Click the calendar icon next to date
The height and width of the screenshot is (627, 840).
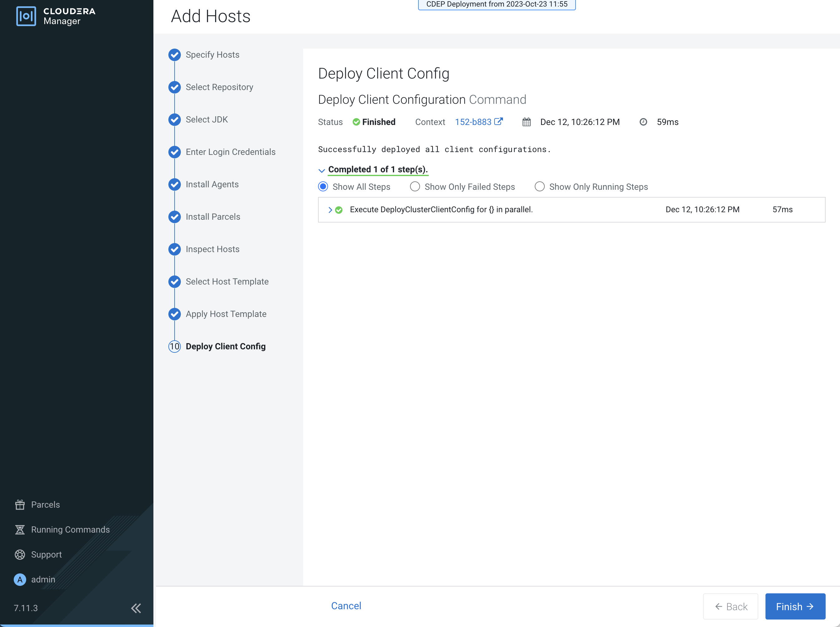coord(526,122)
